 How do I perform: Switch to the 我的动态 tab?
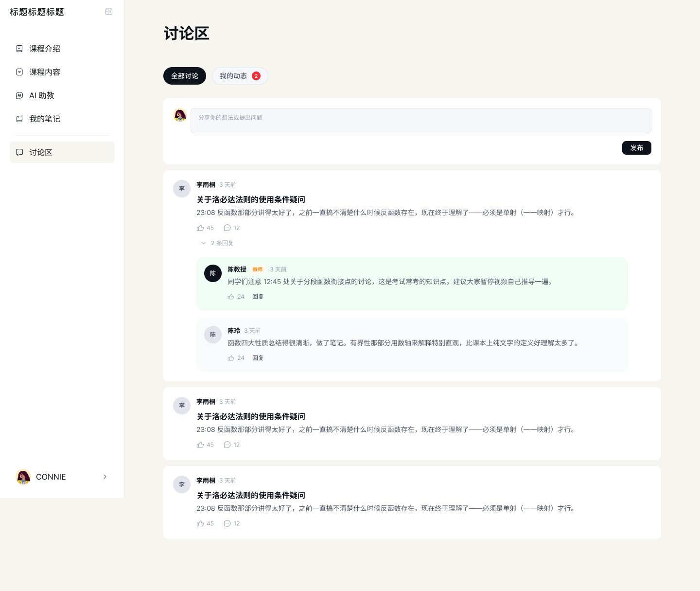234,76
